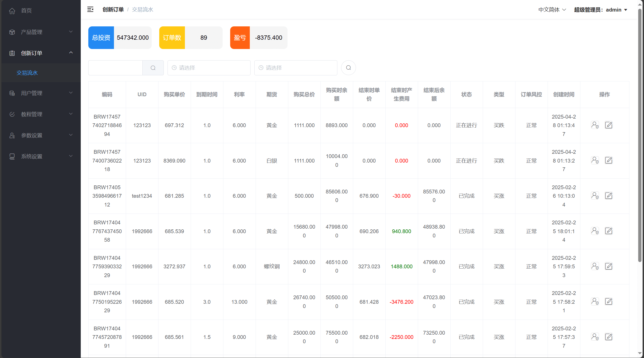This screenshot has width=644, height=358.
Task: Click the user icon for the 螺纹钢 order row
Action: (595, 266)
